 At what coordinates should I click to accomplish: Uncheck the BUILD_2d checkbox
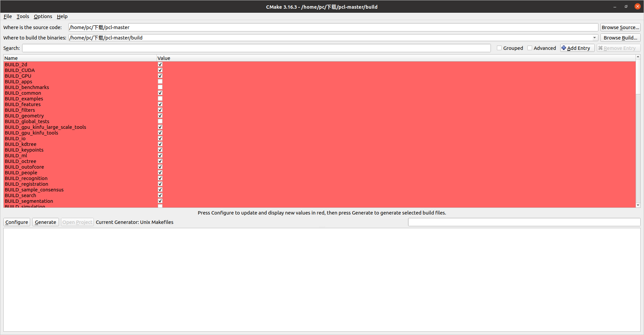tap(160, 65)
